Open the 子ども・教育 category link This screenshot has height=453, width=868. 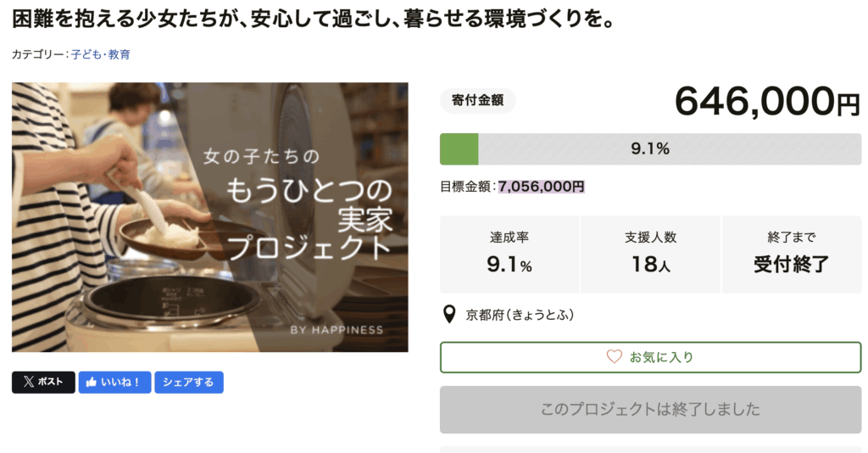coord(100,54)
